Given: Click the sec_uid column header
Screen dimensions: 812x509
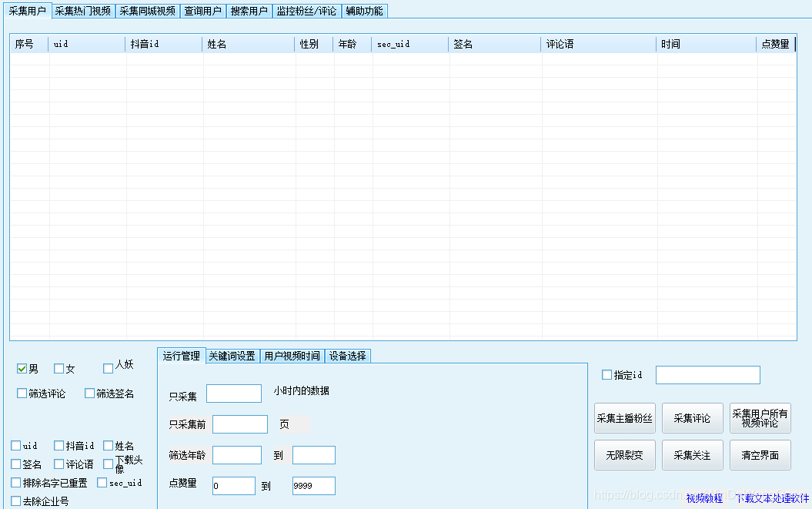Looking at the screenshot, I should (410, 44).
